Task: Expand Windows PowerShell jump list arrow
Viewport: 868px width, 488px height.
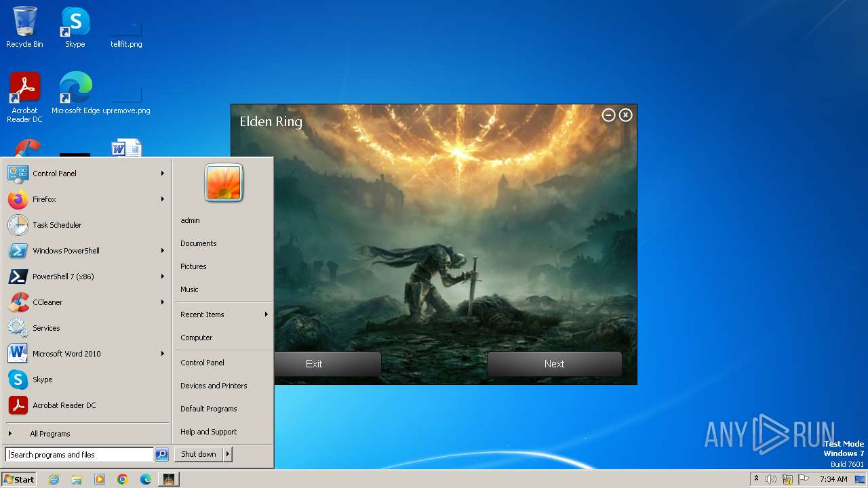Action: pyautogui.click(x=163, y=251)
